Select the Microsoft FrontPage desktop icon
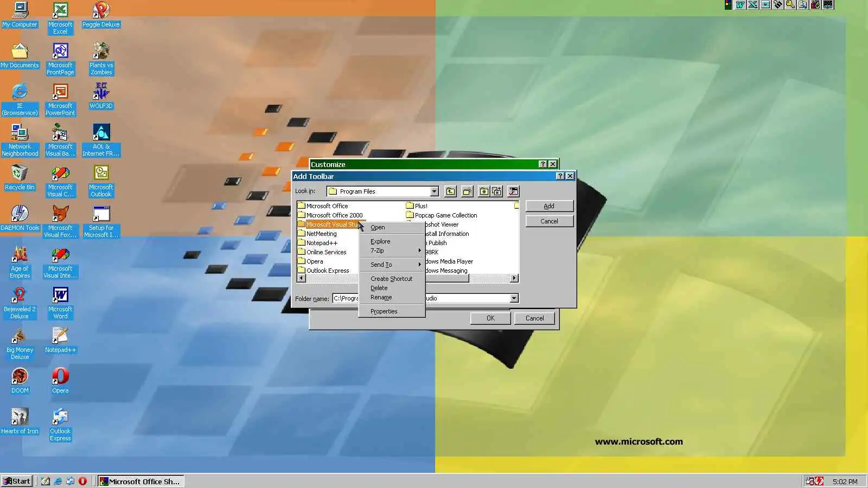 [x=60, y=59]
